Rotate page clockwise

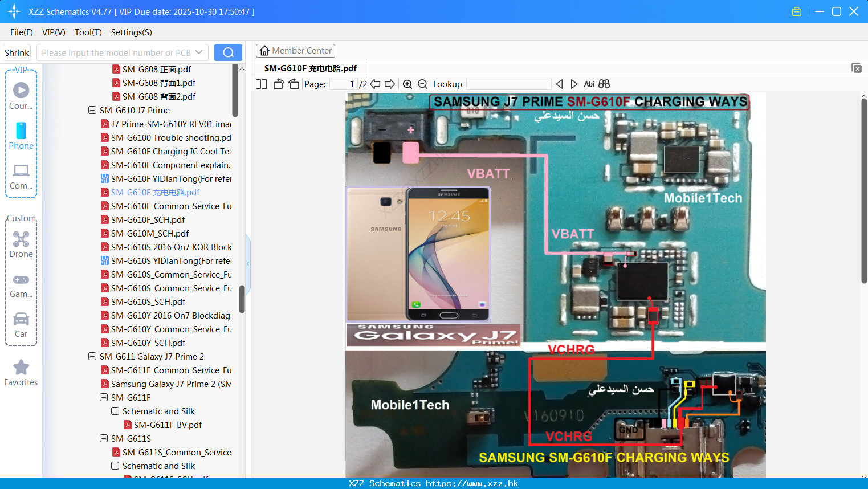click(x=294, y=84)
